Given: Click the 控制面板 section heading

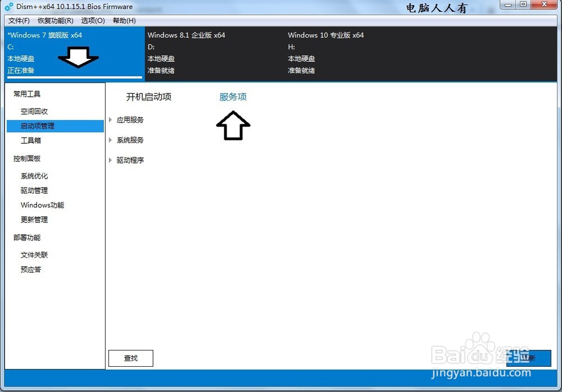Looking at the screenshot, I should tap(27, 158).
